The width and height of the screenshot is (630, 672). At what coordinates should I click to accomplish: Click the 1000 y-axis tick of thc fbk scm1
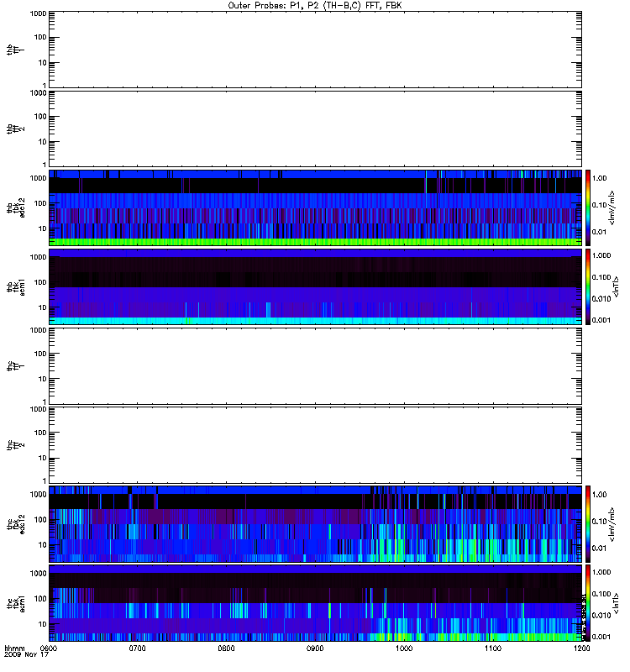point(38,574)
